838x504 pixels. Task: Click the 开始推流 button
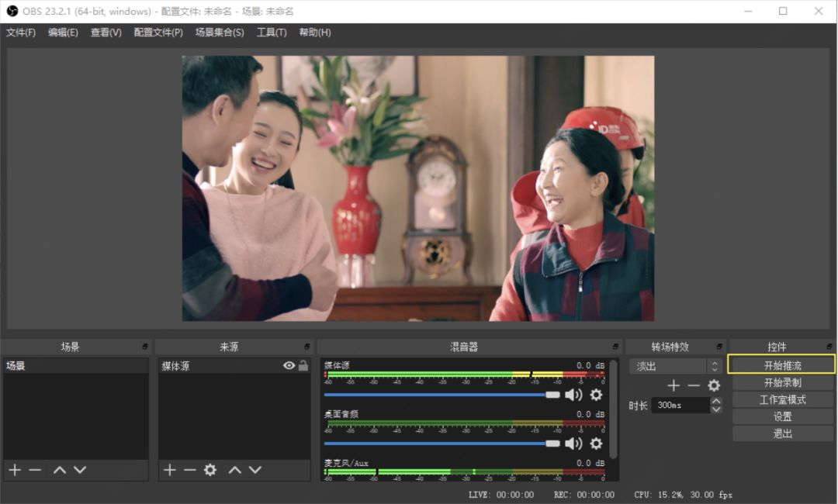(x=781, y=365)
